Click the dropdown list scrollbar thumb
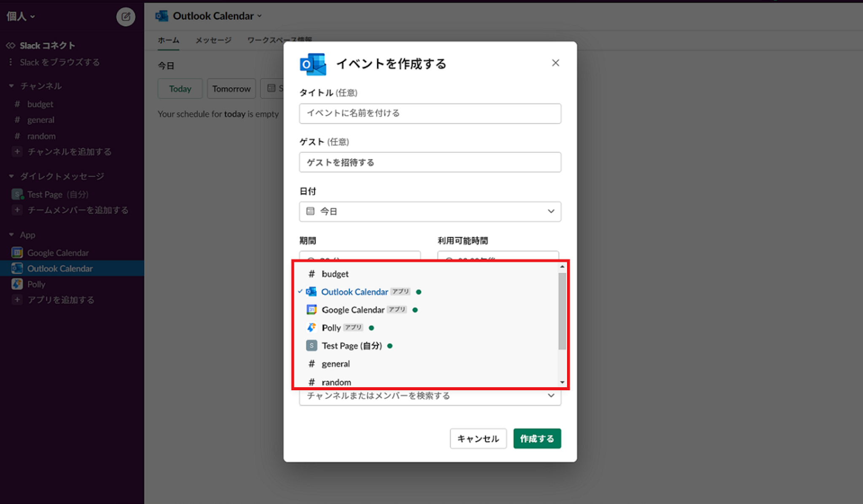The image size is (863, 504). pyautogui.click(x=562, y=311)
